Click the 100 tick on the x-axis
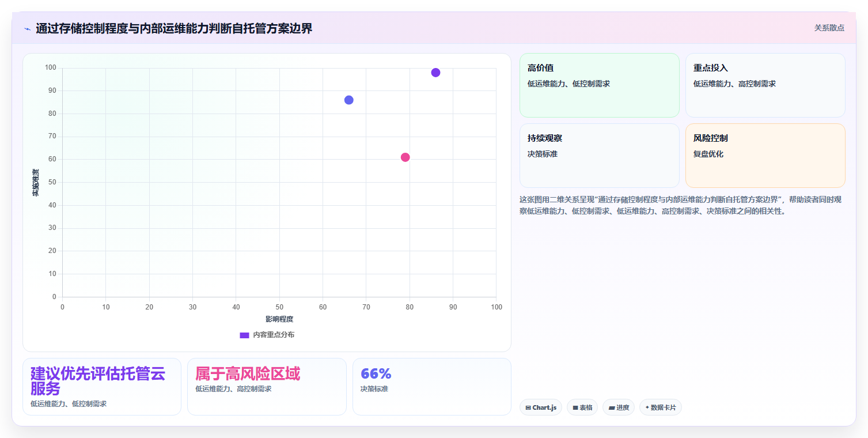Viewport: 868px width, 438px height. point(496,307)
